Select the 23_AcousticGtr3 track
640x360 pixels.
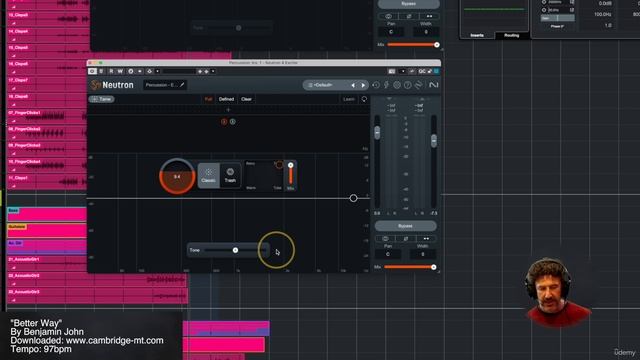coord(24,292)
